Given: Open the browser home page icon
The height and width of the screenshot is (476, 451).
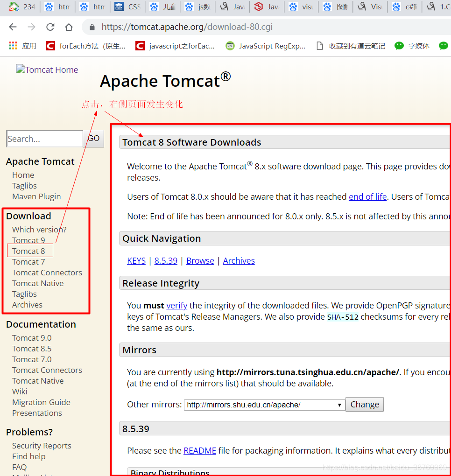Looking at the screenshot, I should click(69, 27).
